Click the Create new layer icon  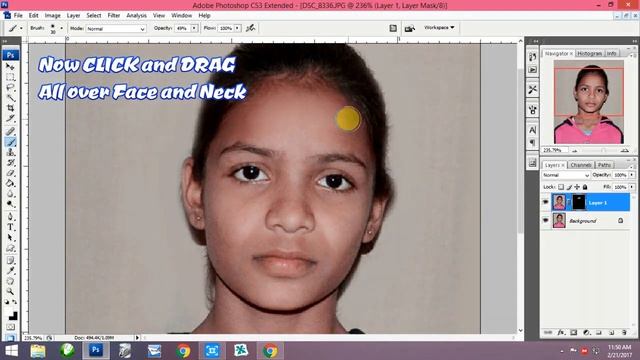[611, 333]
